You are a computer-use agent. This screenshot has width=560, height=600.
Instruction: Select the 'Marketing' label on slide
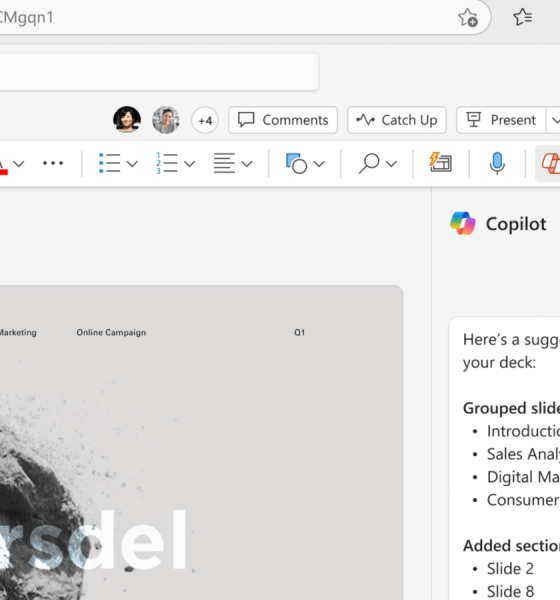[x=18, y=332]
